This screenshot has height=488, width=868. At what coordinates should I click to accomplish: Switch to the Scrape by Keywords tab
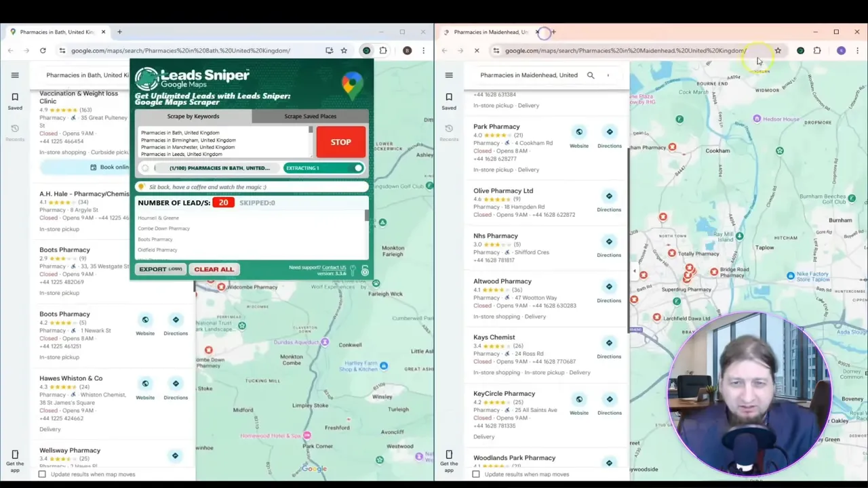click(193, 116)
